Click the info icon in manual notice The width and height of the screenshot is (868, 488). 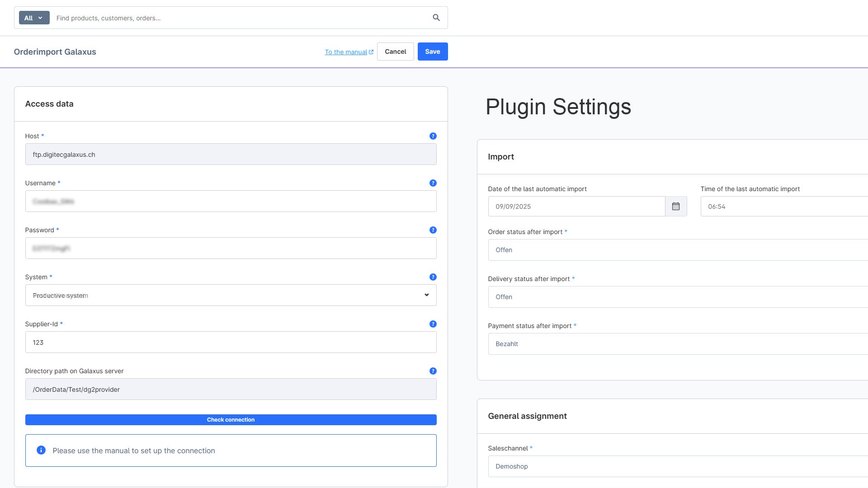click(41, 450)
